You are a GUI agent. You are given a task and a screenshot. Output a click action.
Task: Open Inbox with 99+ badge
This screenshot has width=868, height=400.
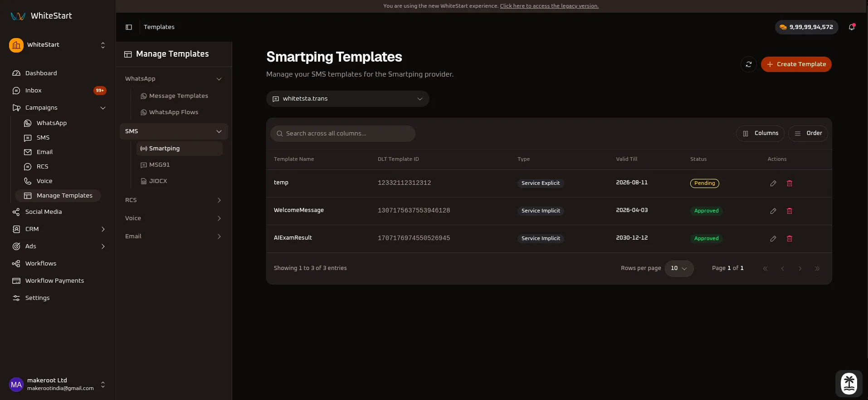coord(58,90)
